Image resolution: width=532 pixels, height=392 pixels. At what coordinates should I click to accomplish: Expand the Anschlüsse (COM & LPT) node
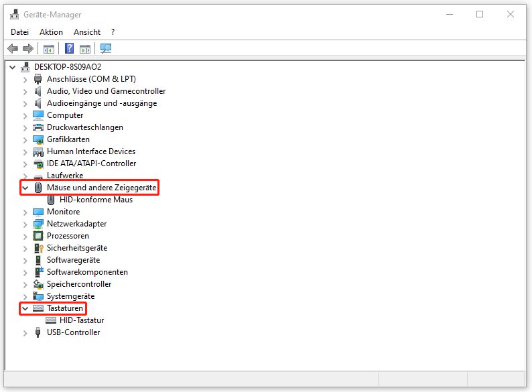[25, 80]
